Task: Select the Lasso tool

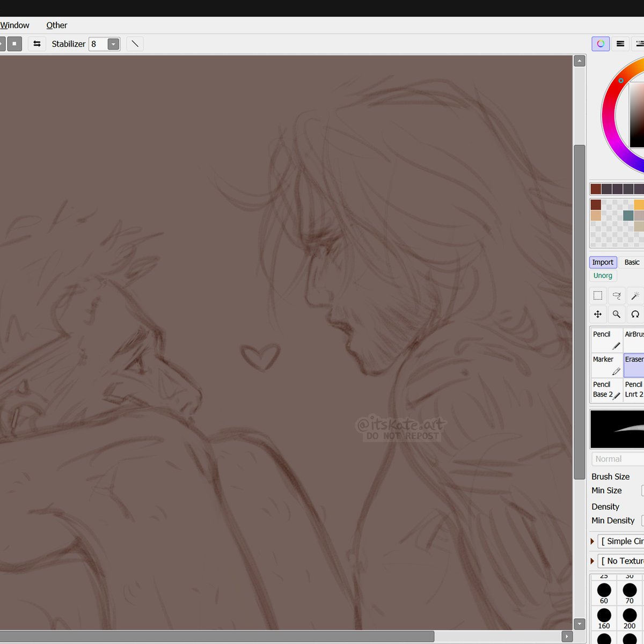Action: (x=617, y=296)
